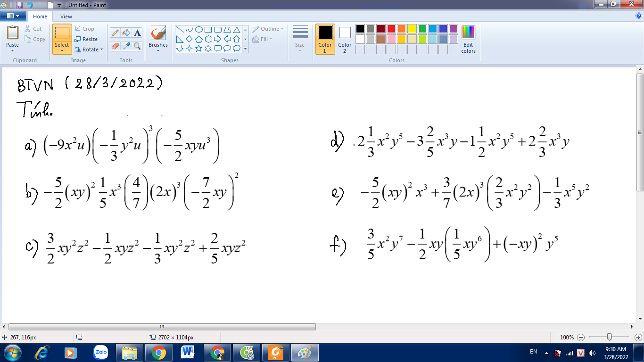Select the Pencil tool

[115, 33]
